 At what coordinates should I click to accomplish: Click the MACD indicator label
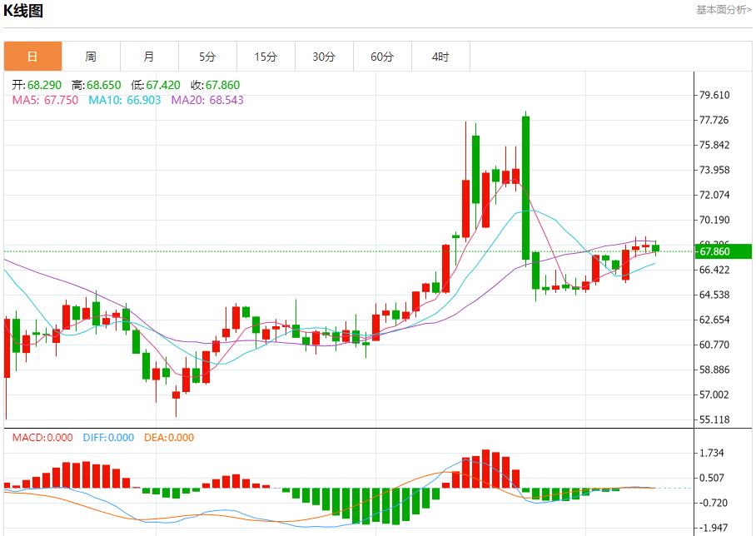tap(42, 438)
